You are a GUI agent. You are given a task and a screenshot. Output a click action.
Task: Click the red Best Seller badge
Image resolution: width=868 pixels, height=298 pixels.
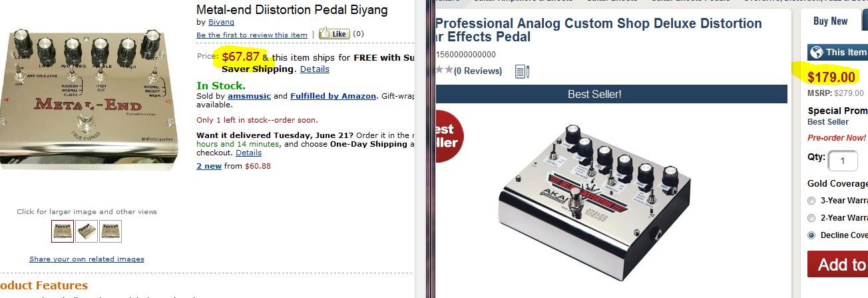pyautogui.click(x=447, y=135)
